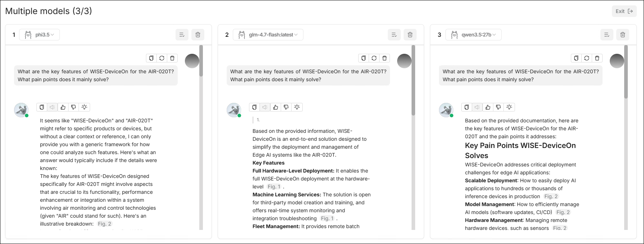Click list-check icon in phi3.5 panel header
This screenshot has width=644, height=244.
(182, 35)
